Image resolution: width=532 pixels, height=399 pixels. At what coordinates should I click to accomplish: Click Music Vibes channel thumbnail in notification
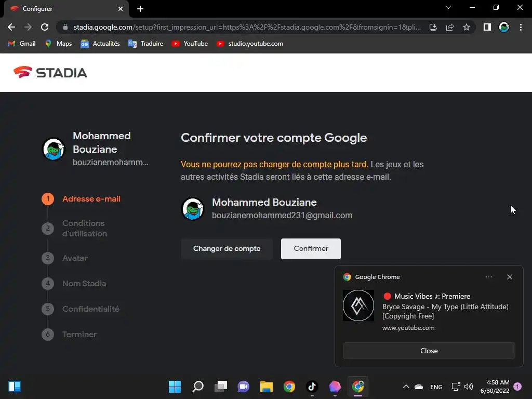[x=358, y=305]
